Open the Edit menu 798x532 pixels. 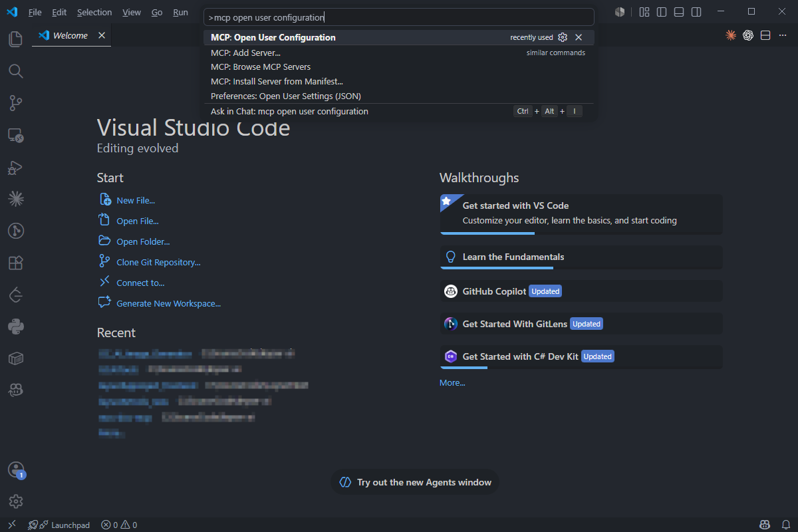(59, 12)
